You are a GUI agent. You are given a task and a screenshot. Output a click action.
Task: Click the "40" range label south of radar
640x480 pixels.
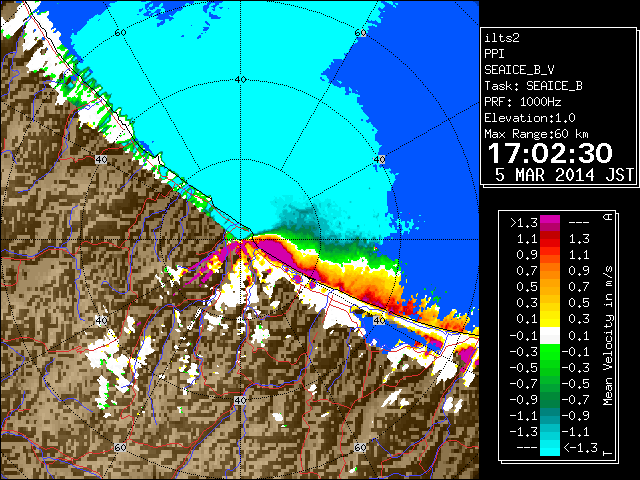(240, 400)
